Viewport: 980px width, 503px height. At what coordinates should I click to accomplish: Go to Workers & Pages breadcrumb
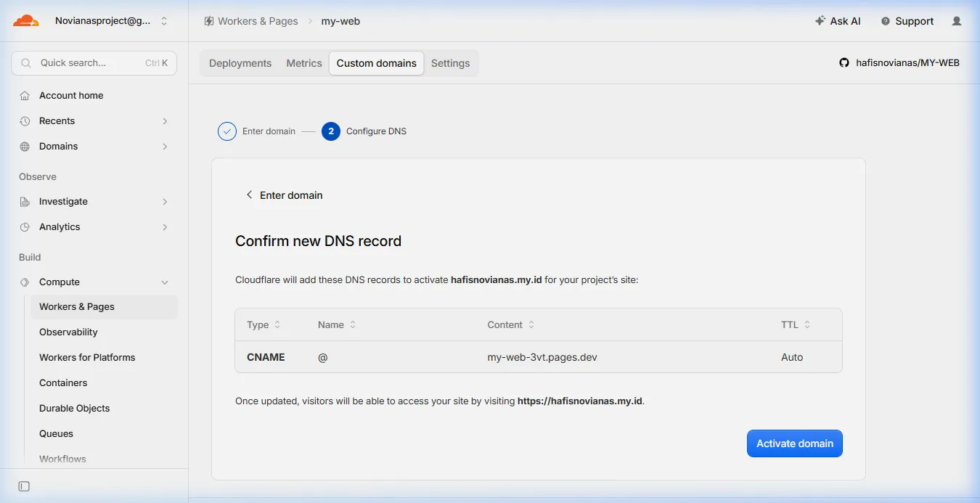point(258,21)
